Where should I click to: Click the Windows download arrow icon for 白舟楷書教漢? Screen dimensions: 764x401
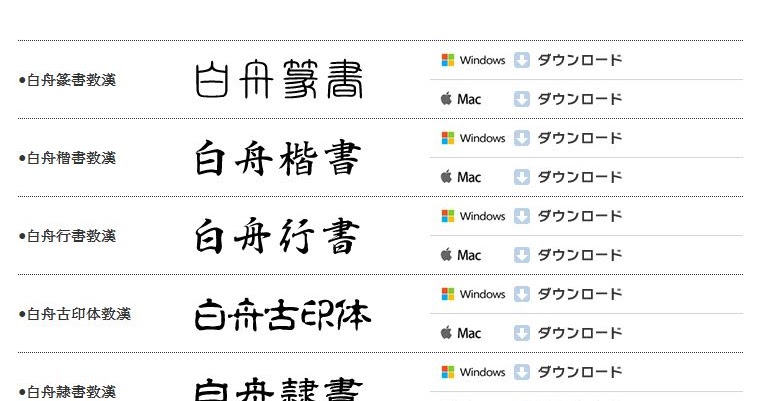pos(521,138)
